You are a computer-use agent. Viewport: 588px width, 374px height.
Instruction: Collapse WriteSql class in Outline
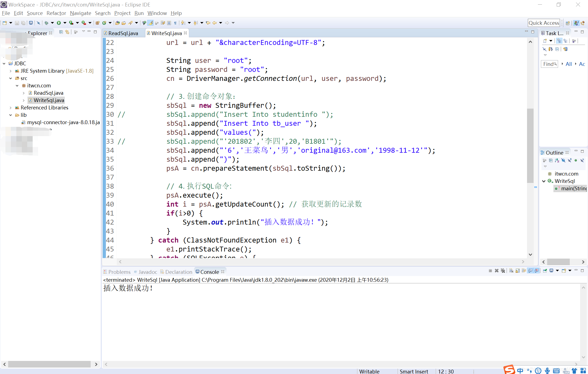coord(544,181)
